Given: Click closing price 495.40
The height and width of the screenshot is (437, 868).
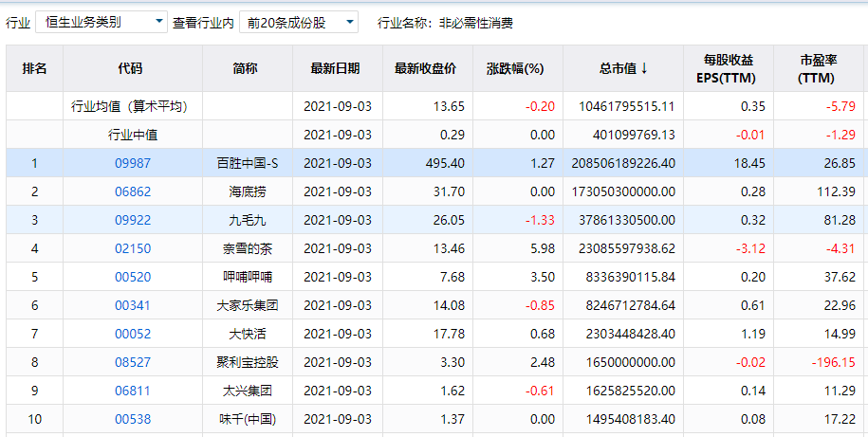Looking at the screenshot, I should pos(445,163).
